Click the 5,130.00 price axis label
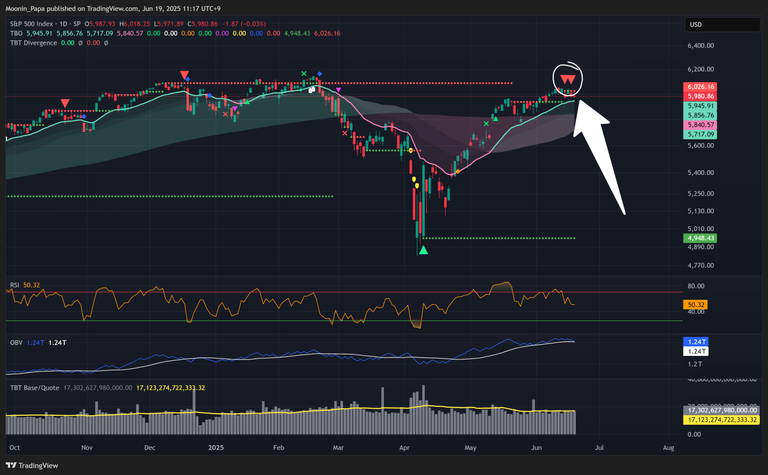Screen dimensions: 768x475 point(700,211)
